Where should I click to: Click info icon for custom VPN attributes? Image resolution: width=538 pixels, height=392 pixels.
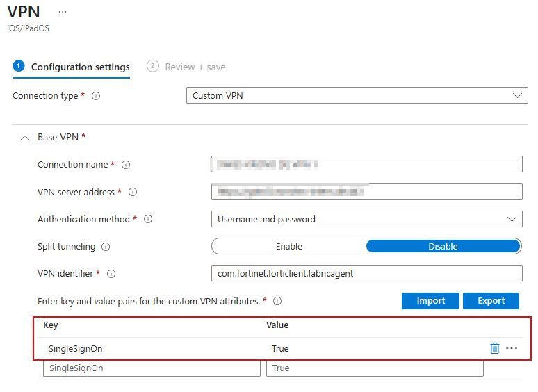pyautogui.click(x=277, y=301)
